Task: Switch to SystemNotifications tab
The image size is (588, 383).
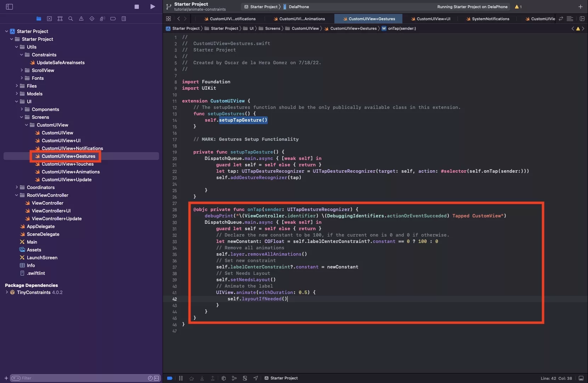Action: (x=487, y=19)
